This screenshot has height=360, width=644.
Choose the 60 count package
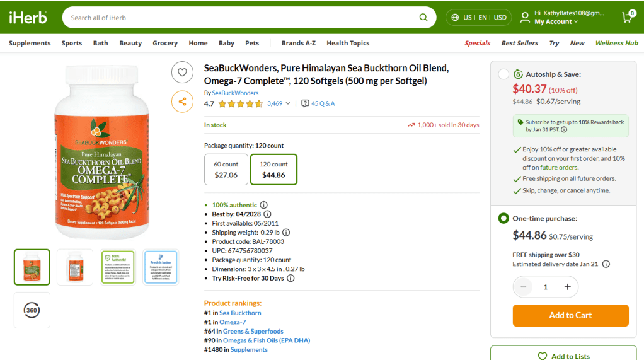226,170
